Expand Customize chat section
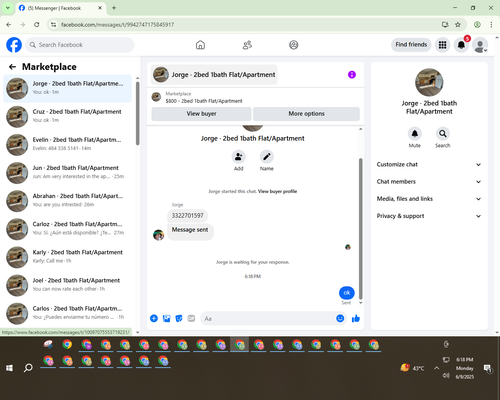500x400 pixels. point(429,164)
